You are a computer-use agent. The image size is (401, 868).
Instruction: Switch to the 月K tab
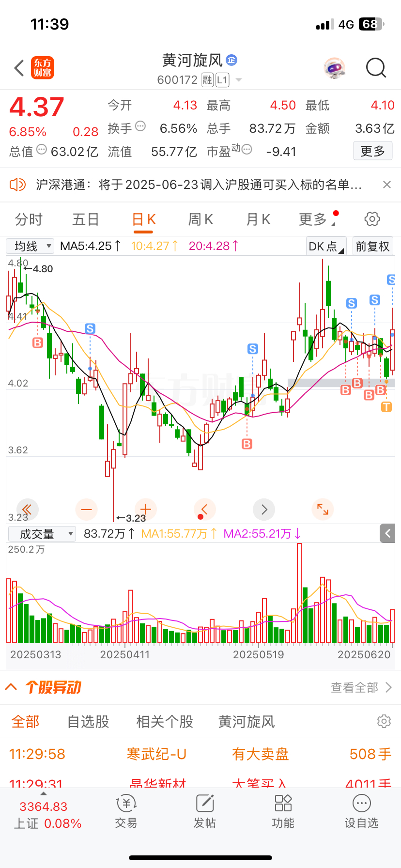(x=258, y=219)
